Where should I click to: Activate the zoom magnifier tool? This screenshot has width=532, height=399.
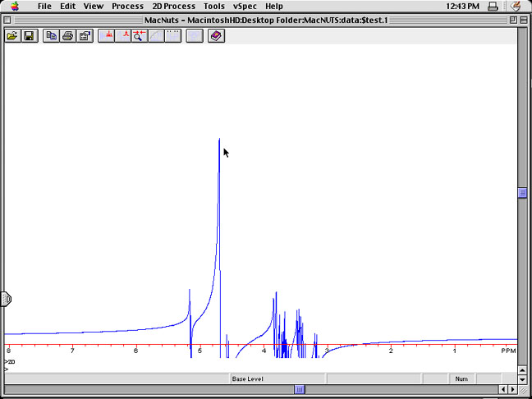click(140, 36)
